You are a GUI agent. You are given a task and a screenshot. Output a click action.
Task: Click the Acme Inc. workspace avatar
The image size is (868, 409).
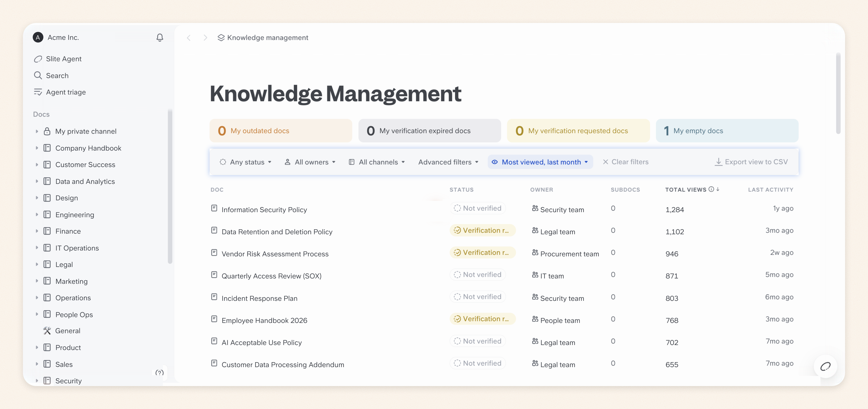(38, 38)
